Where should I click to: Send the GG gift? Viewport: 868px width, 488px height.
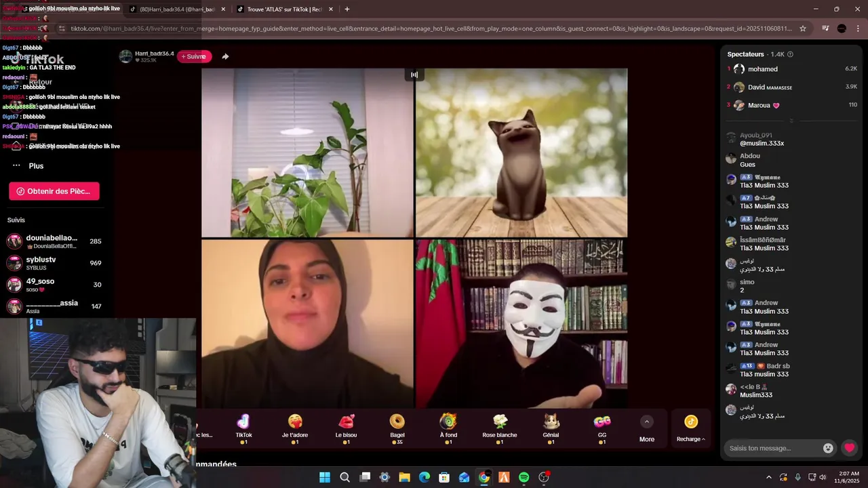(x=602, y=429)
